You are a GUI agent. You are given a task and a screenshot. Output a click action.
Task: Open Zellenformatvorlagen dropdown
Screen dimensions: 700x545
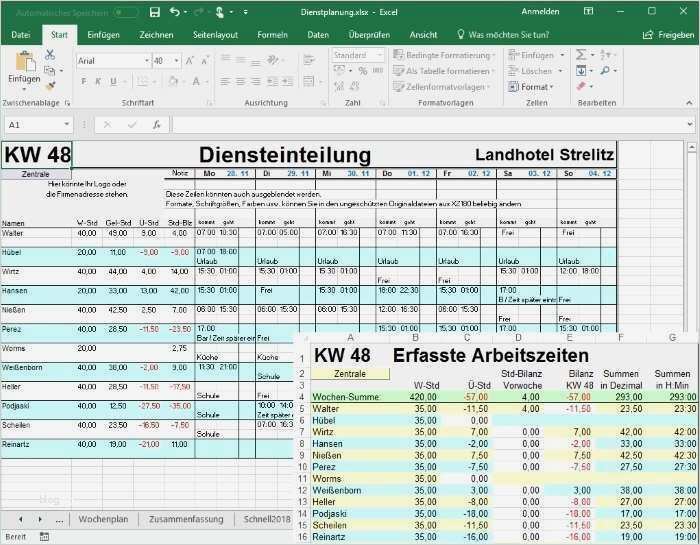click(x=442, y=87)
